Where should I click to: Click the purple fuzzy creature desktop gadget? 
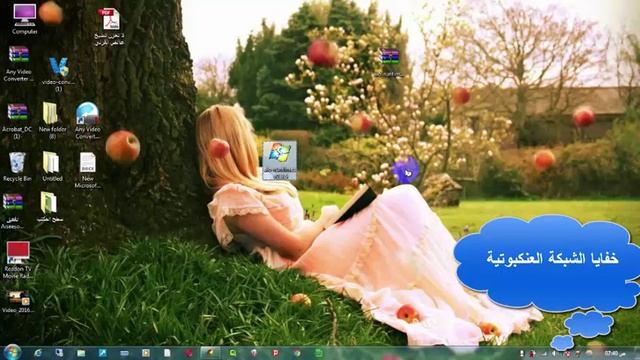click(x=405, y=170)
